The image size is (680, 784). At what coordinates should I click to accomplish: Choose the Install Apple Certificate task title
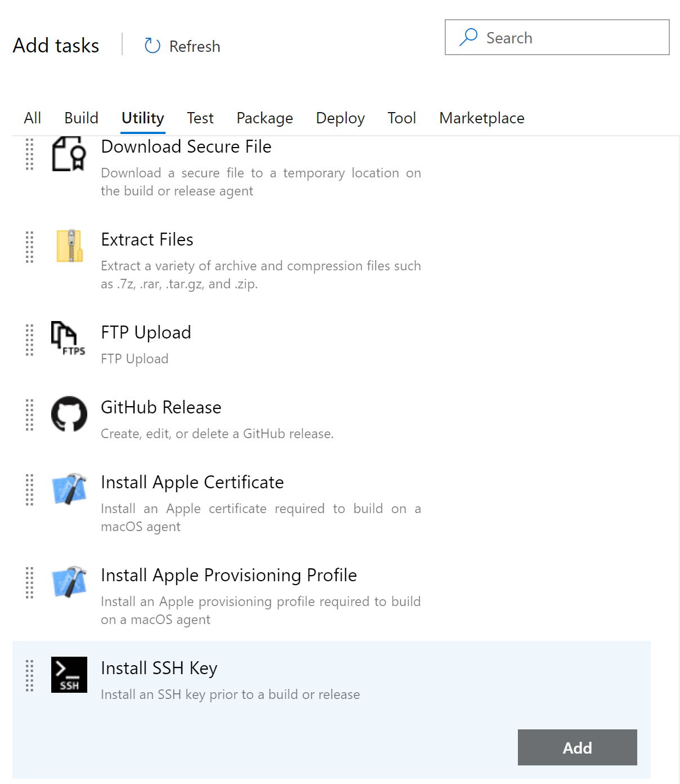coord(192,482)
